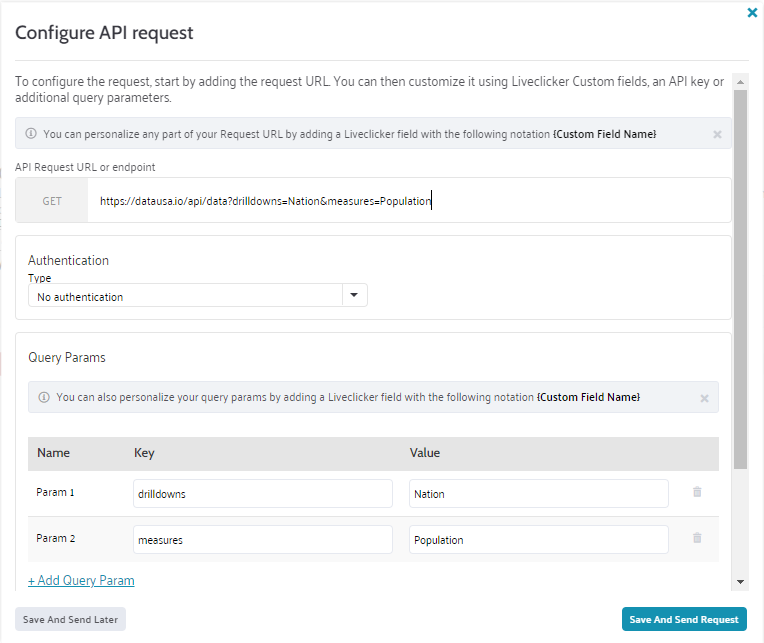Screen dimensions: 764x643
Task: Focus the Param 1 key field 'drilldowns'
Action: click(262, 494)
